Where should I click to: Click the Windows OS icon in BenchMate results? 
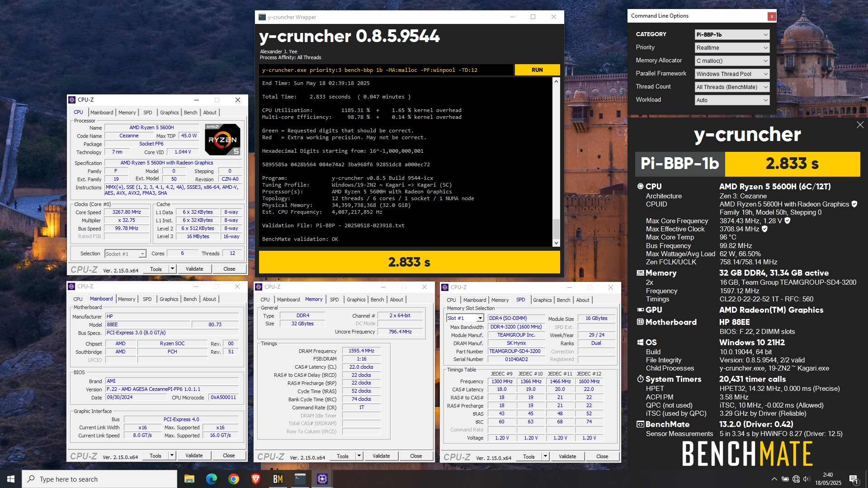click(640, 343)
